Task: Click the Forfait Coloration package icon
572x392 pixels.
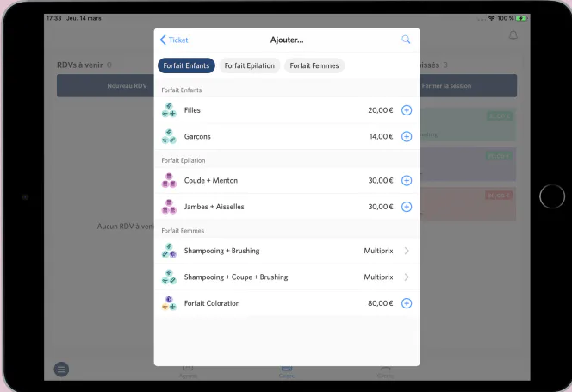Action: click(x=169, y=303)
